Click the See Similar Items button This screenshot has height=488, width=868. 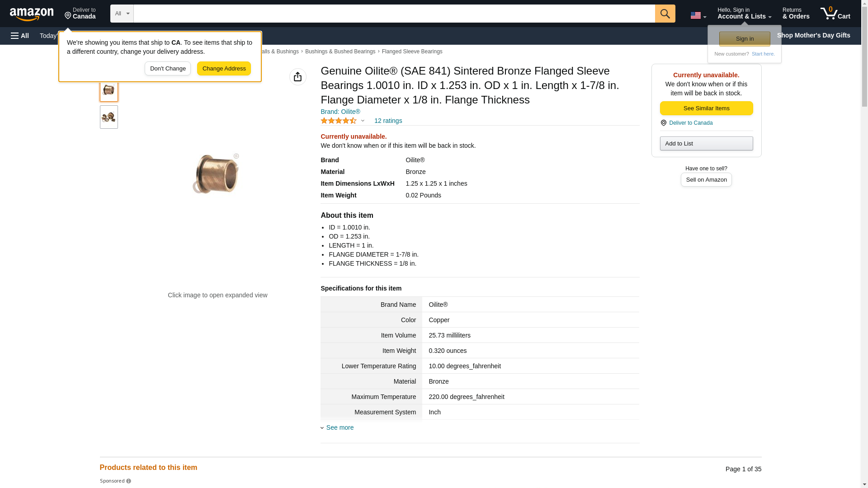[706, 108]
